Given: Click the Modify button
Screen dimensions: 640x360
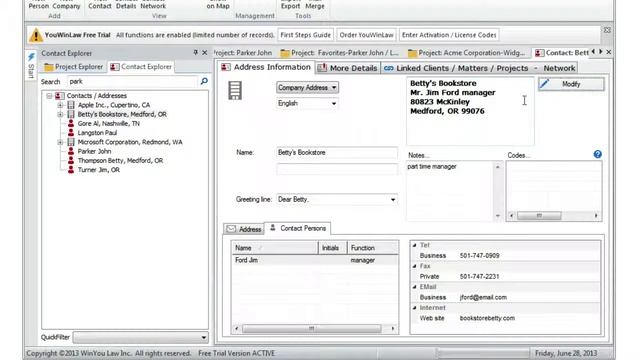Looking at the screenshot, I should 571,84.
